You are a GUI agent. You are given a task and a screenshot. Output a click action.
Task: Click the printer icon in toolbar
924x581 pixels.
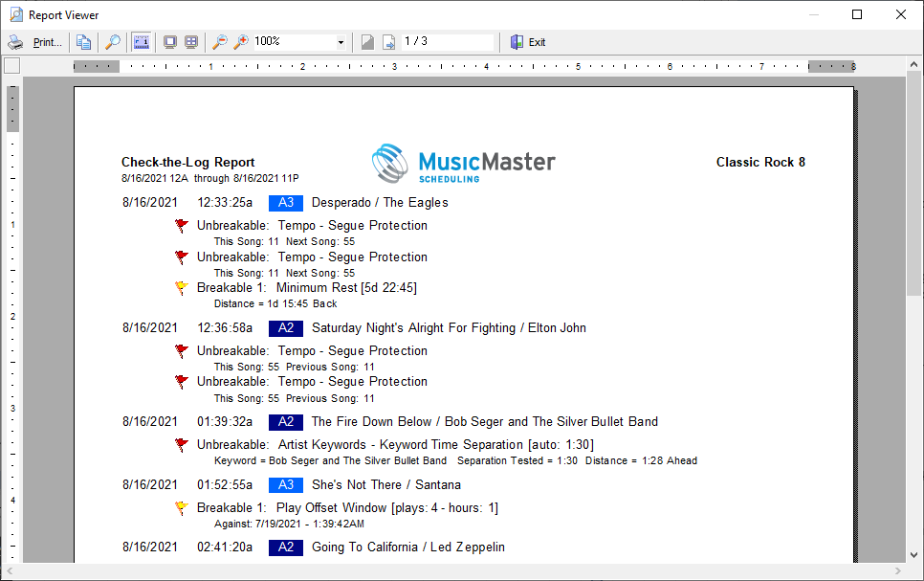coord(16,42)
